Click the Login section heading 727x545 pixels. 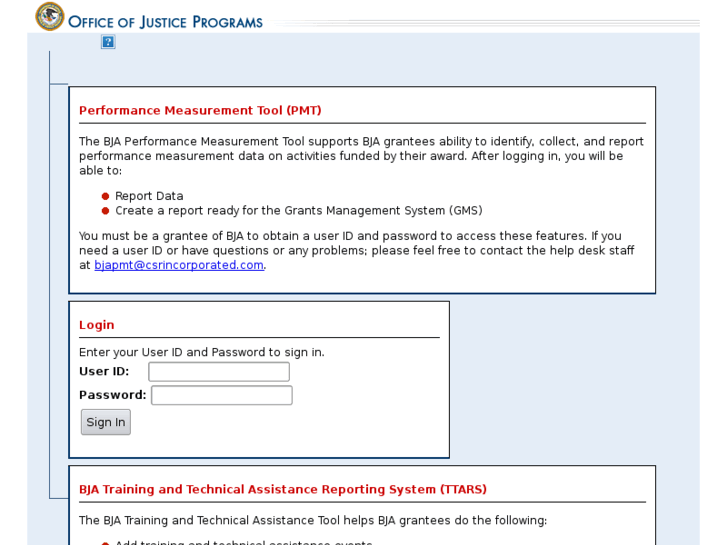96,325
